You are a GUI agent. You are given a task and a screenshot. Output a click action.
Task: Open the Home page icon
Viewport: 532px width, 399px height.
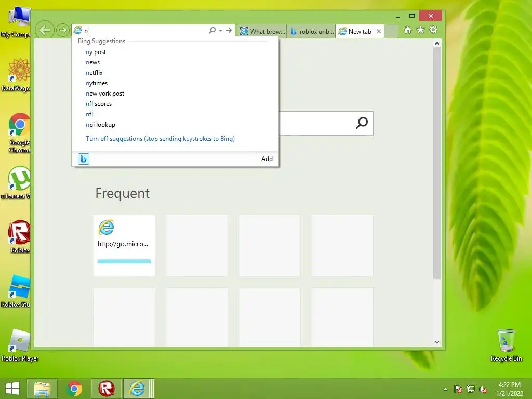tap(408, 30)
